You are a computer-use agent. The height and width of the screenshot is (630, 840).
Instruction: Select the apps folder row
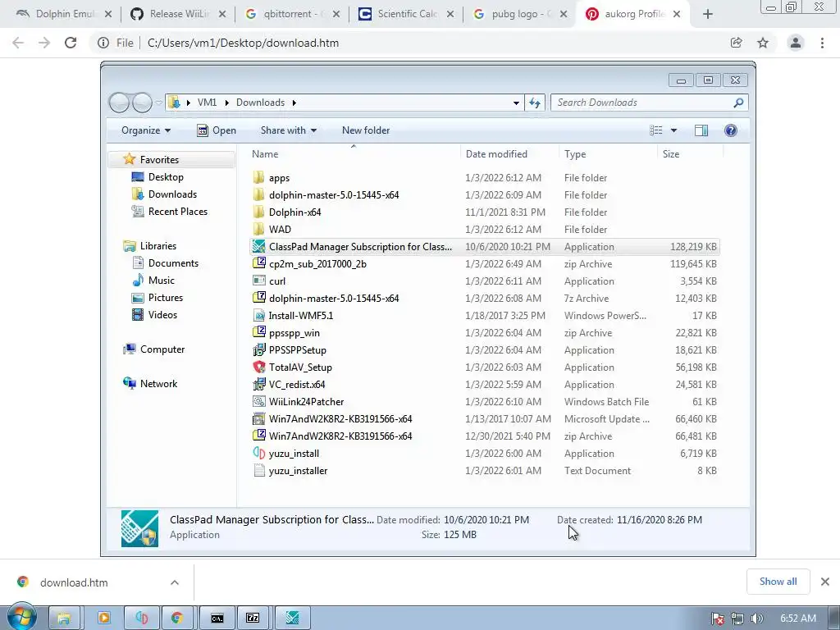[485, 178]
